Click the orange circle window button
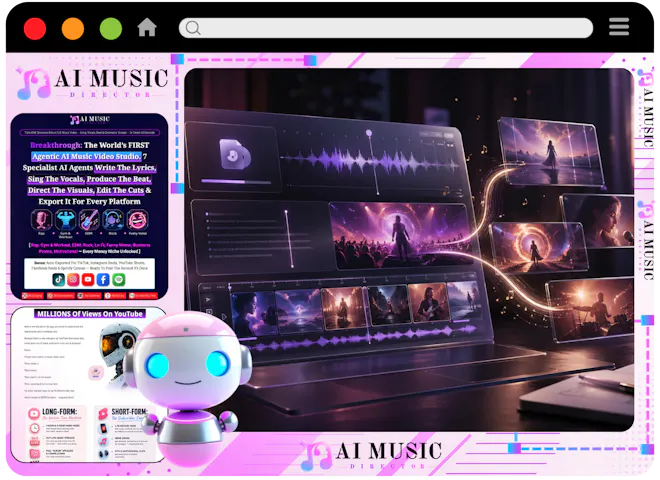Screen dimensions: 660x480 click(x=73, y=29)
